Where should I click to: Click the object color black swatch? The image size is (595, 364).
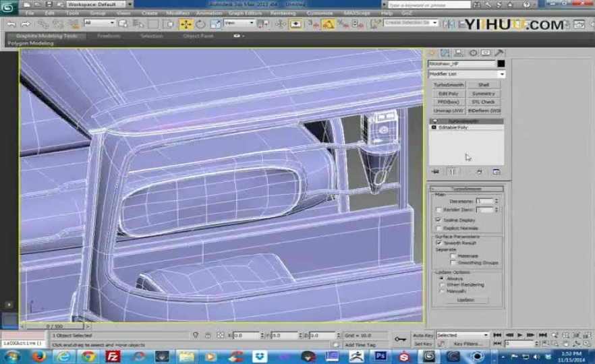point(501,63)
